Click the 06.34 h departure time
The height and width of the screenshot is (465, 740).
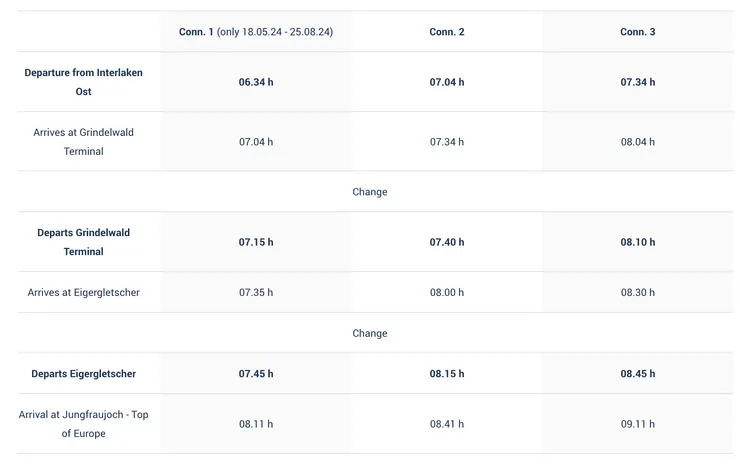[x=255, y=82]
